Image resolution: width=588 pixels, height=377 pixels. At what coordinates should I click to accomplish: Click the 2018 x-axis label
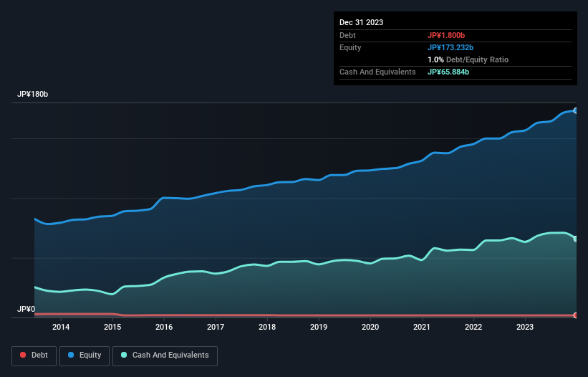pos(267,327)
